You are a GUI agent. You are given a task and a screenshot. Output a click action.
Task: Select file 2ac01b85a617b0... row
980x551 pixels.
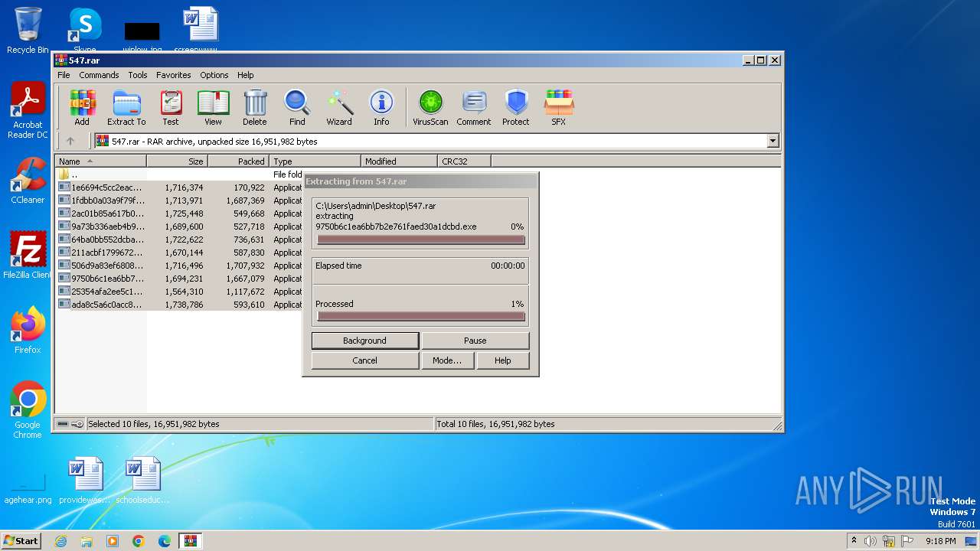tap(180, 214)
